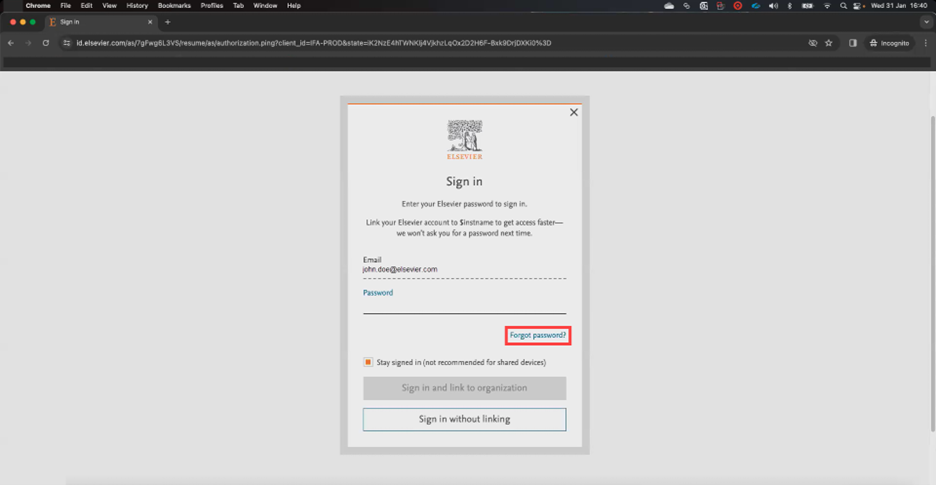Open third-party cookies blocked eye icon
The height and width of the screenshot is (485, 936).
tap(812, 43)
